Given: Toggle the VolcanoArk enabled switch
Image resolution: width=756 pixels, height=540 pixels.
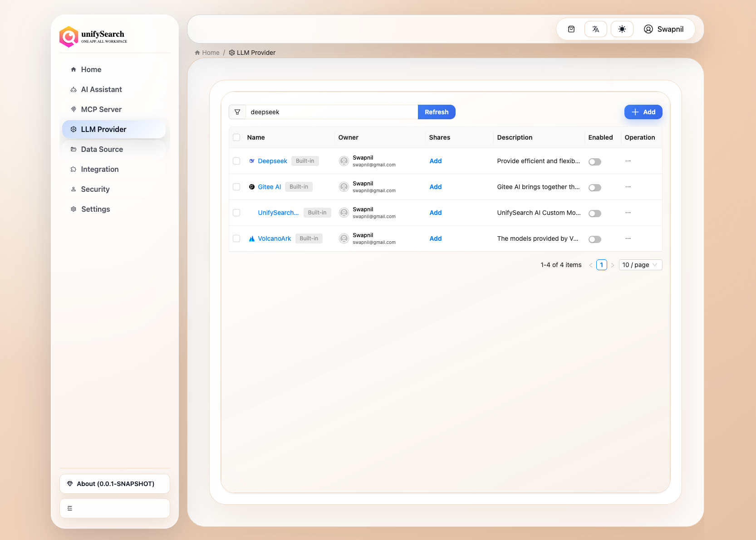Looking at the screenshot, I should 595,239.
